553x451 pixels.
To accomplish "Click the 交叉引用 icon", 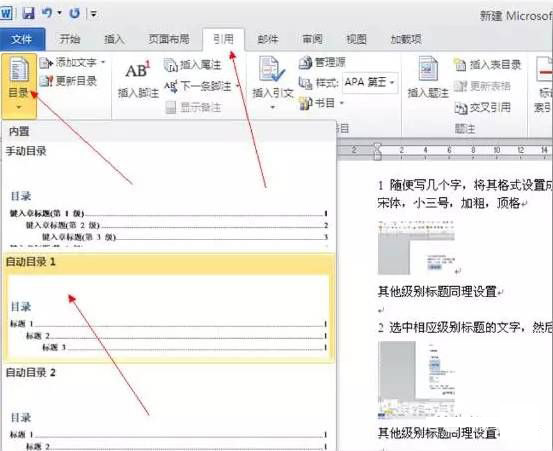I will pos(461,108).
